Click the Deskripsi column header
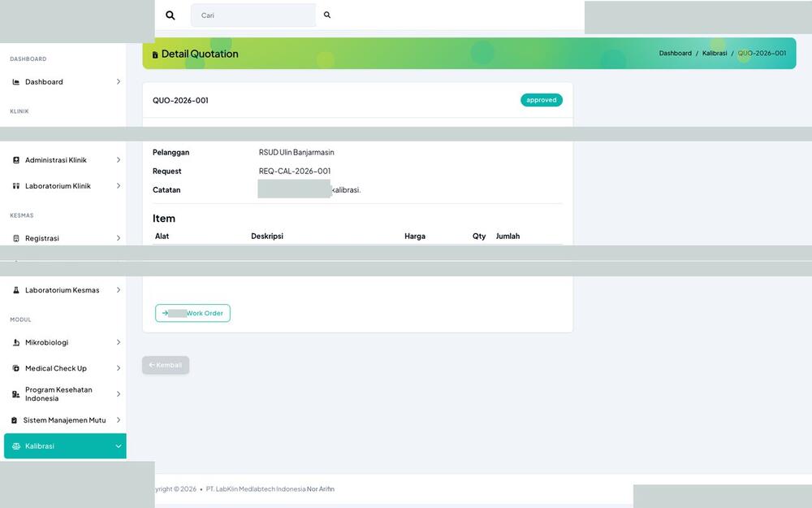The height and width of the screenshot is (508, 812). point(267,237)
